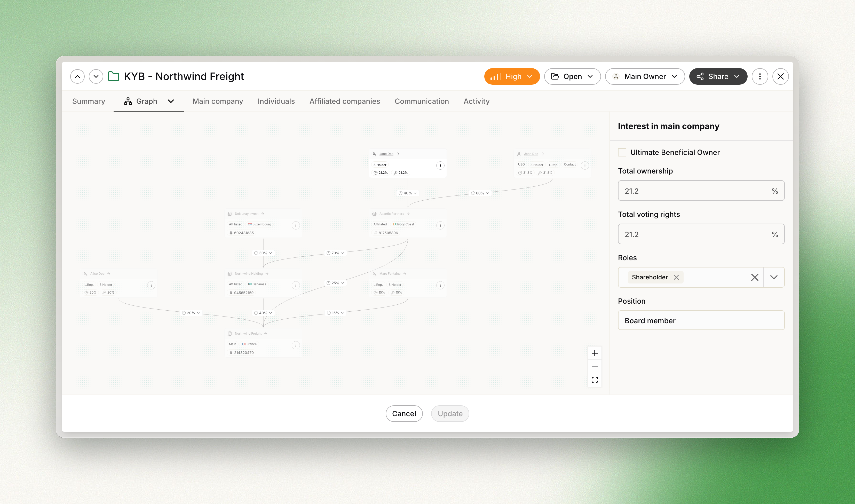The height and width of the screenshot is (504, 855).
Task: Click the Cancel button
Action: pos(404,413)
